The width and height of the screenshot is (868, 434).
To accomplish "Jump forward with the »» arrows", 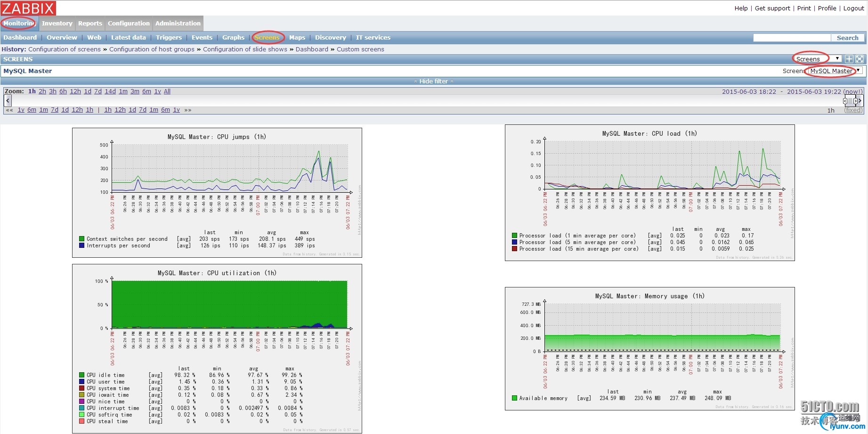I will [188, 110].
